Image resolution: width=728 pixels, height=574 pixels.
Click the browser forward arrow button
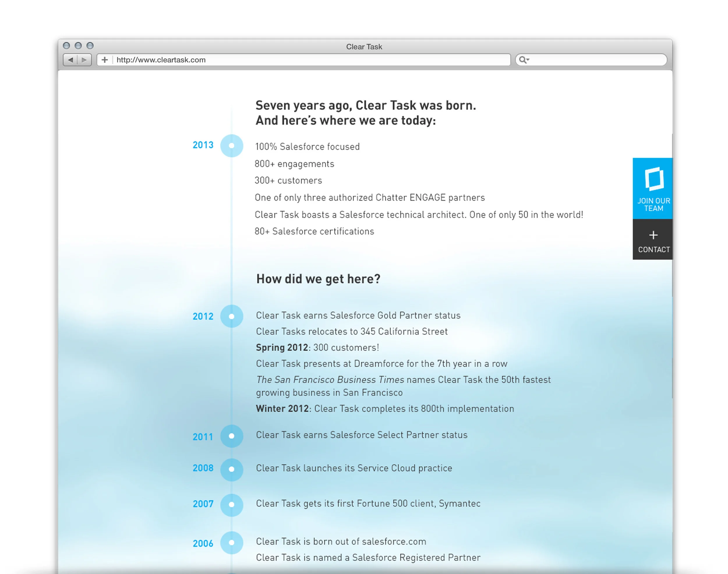(x=84, y=60)
